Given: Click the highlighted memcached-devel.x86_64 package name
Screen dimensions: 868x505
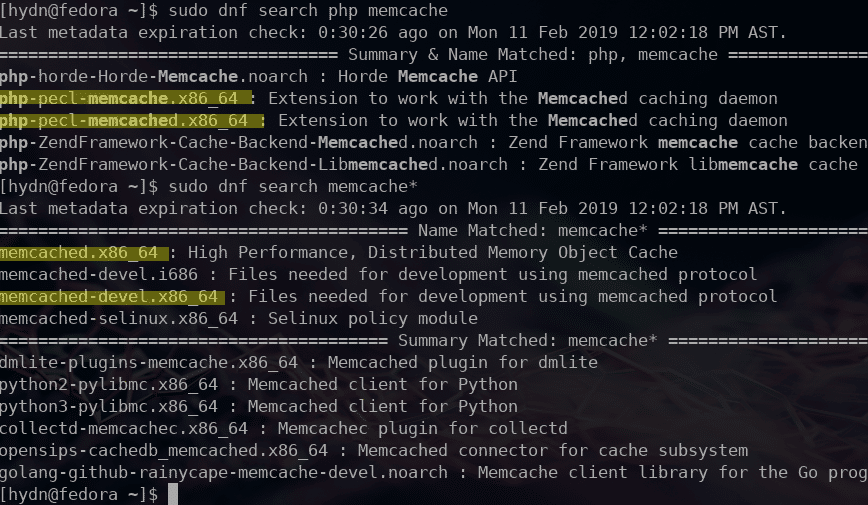Looking at the screenshot, I should click(x=109, y=297).
